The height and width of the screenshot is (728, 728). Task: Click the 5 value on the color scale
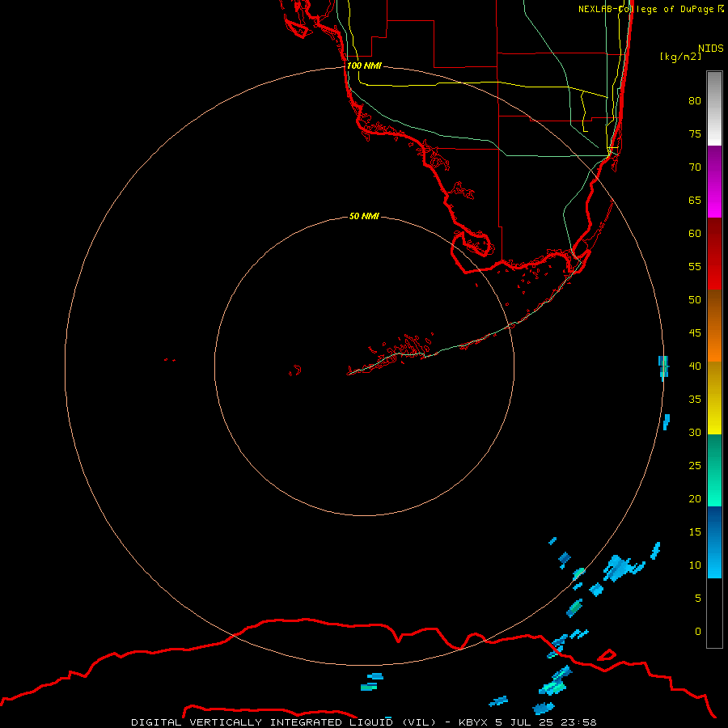[x=698, y=599]
